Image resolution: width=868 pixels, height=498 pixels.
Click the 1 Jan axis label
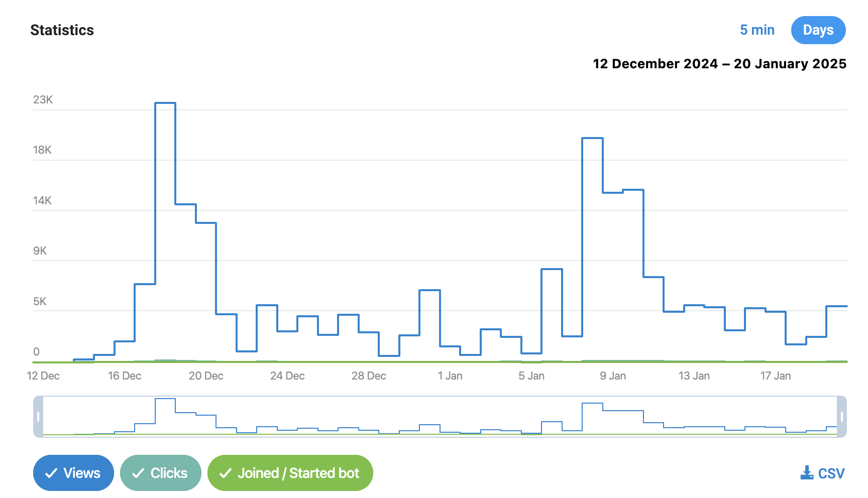(x=450, y=376)
